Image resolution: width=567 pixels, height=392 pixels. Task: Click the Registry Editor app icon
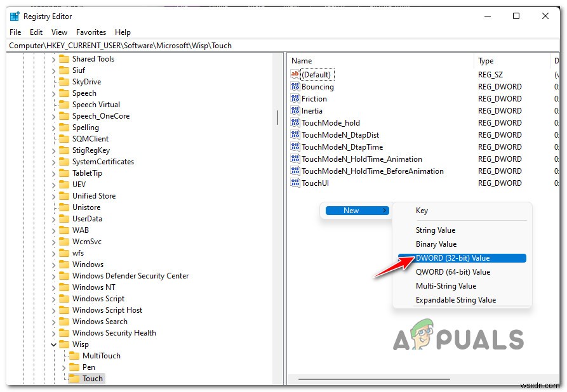tap(15, 16)
